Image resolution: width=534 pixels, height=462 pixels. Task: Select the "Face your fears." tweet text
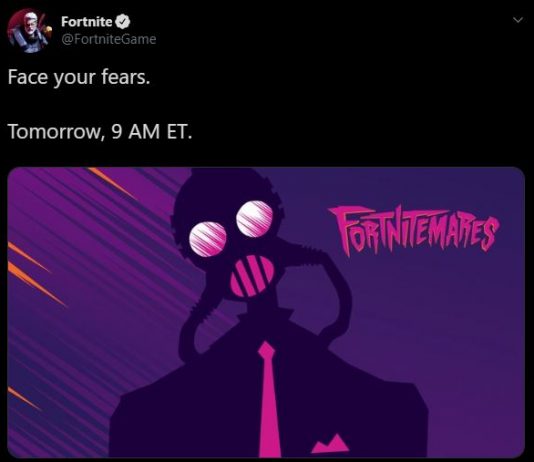coord(79,77)
